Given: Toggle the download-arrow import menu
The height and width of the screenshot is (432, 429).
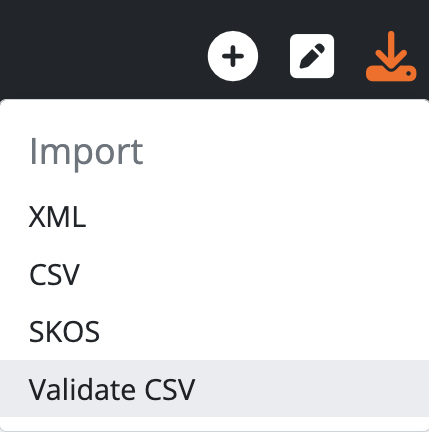Looking at the screenshot, I should click(391, 56).
